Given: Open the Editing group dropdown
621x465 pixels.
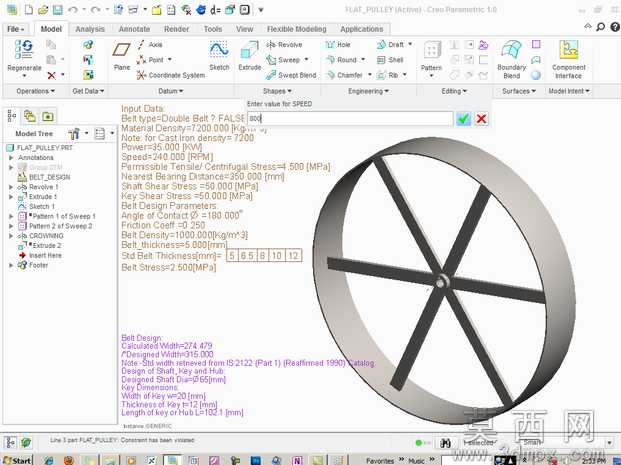Looking at the screenshot, I should pos(454,91).
